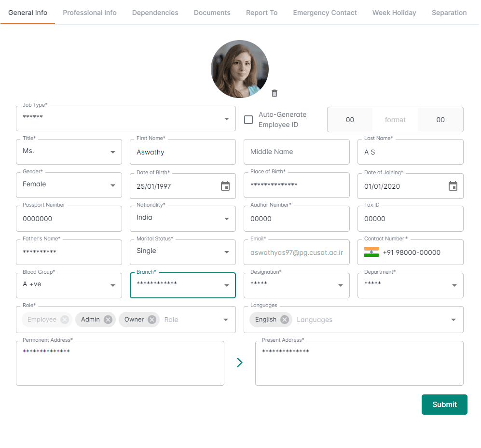Remove the English language chip
The image size is (481, 448).
click(285, 320)
